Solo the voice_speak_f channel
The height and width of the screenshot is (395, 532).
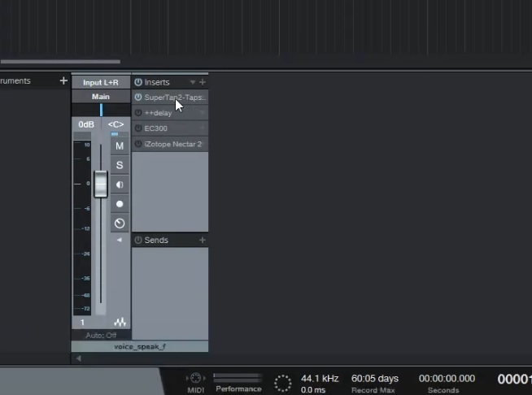click(x=120, y=165)
